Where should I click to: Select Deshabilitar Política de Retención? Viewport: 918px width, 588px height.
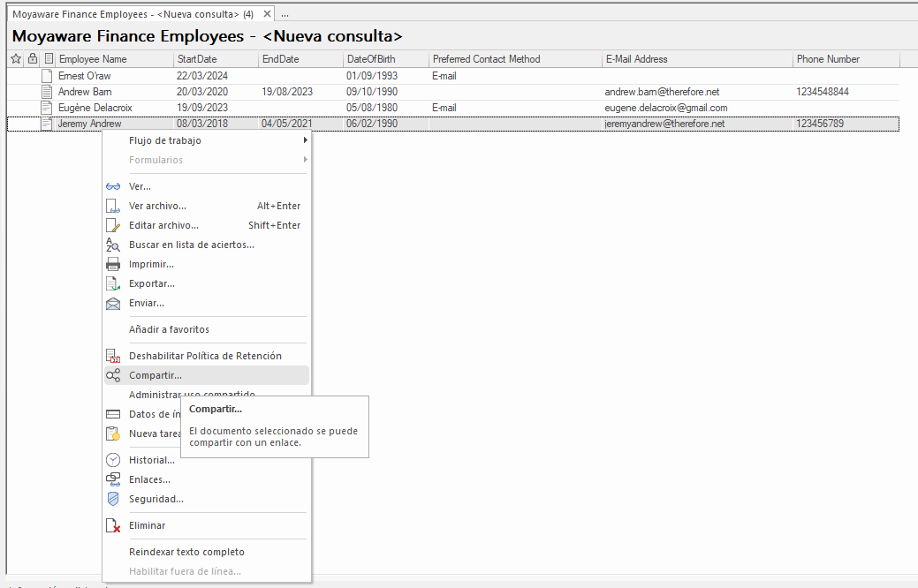pos(207,356)
